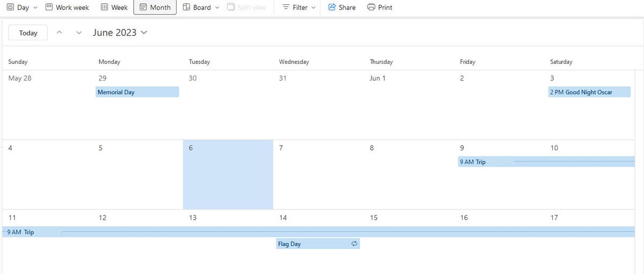644x274 pixels.
Task: Open the 2 PM Good Night Oscar event
Action: pyautogui.click(x=589, y=92)
